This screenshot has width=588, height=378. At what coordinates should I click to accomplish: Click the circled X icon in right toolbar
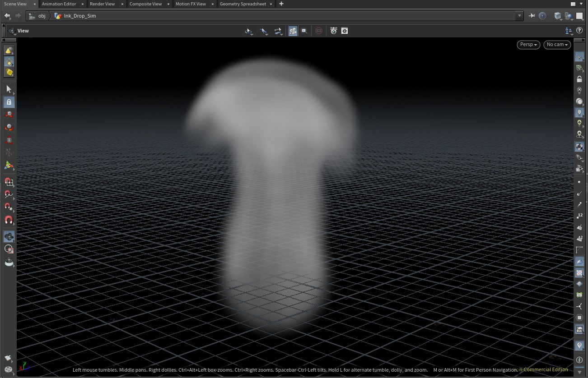click(579, 90)
